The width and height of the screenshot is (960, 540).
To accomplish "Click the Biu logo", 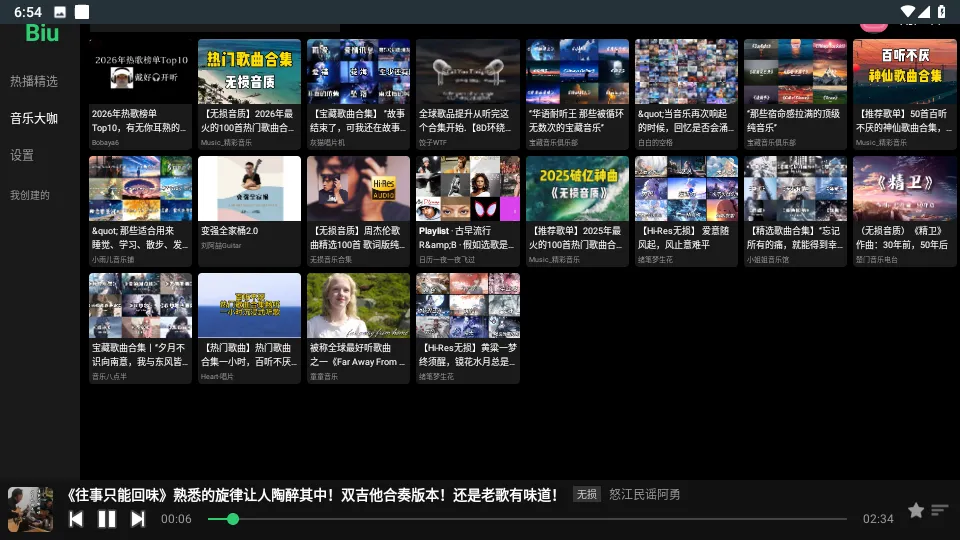I will 42,33.
